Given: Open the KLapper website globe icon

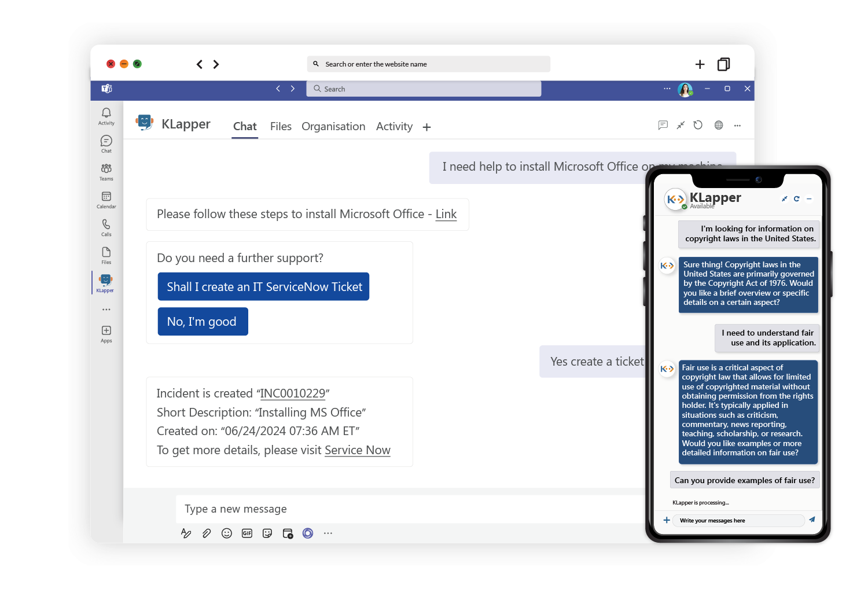Looking at the screenshot, I should [x=719, y=125].
